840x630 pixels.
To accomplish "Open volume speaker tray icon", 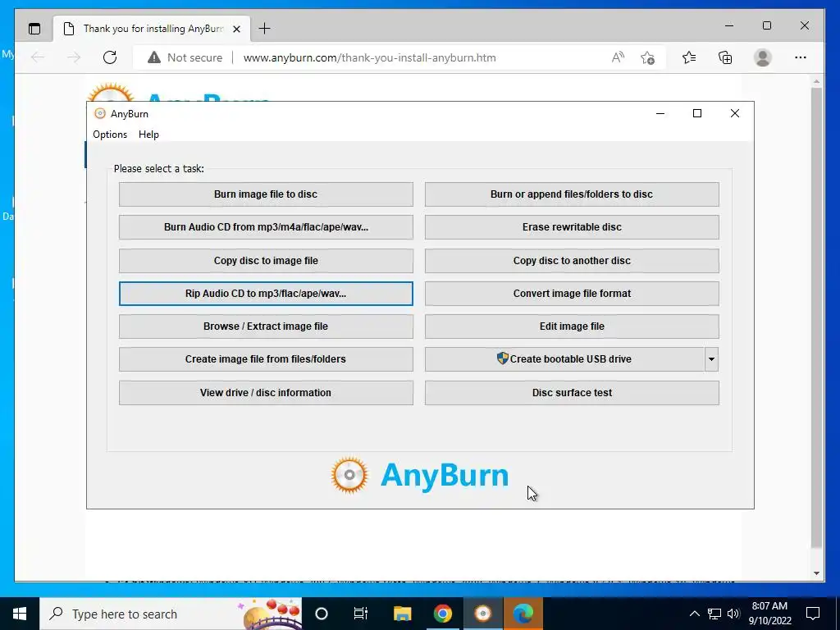I will (733, 614).
